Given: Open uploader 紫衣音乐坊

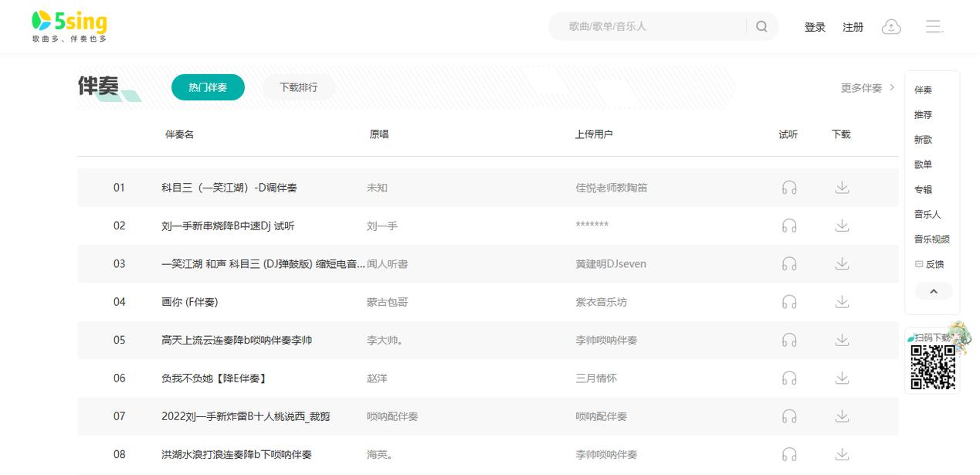Looking at the screenshot, I should [x=602, y=302].
